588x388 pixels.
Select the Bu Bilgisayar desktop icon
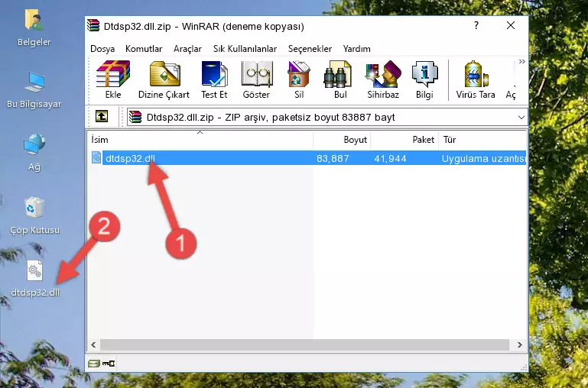pyautogui.click(x=34, y=90)
